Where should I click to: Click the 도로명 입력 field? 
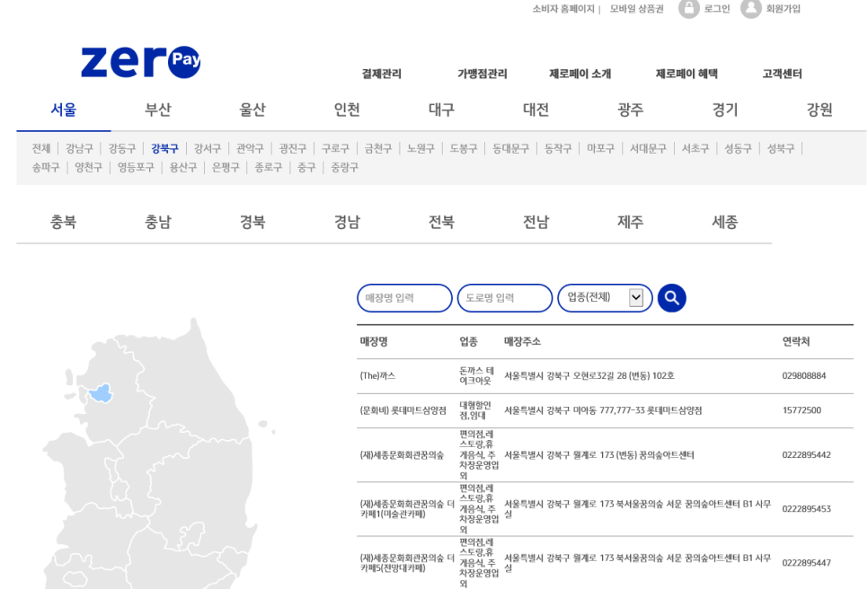pyautogui.click(x=505, y=298)
